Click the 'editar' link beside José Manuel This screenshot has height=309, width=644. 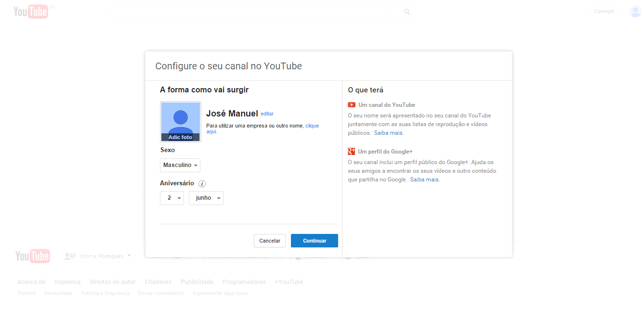point(267,114)
